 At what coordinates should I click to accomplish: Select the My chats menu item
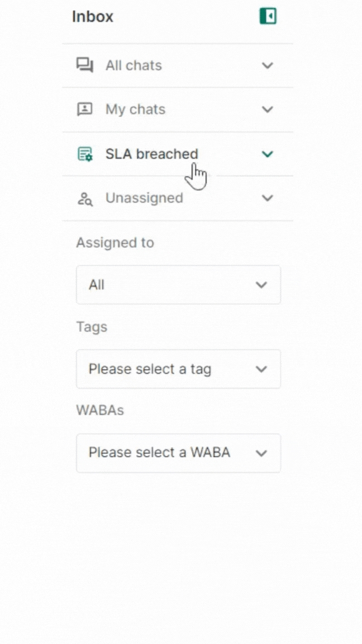(x=135, y=109)
